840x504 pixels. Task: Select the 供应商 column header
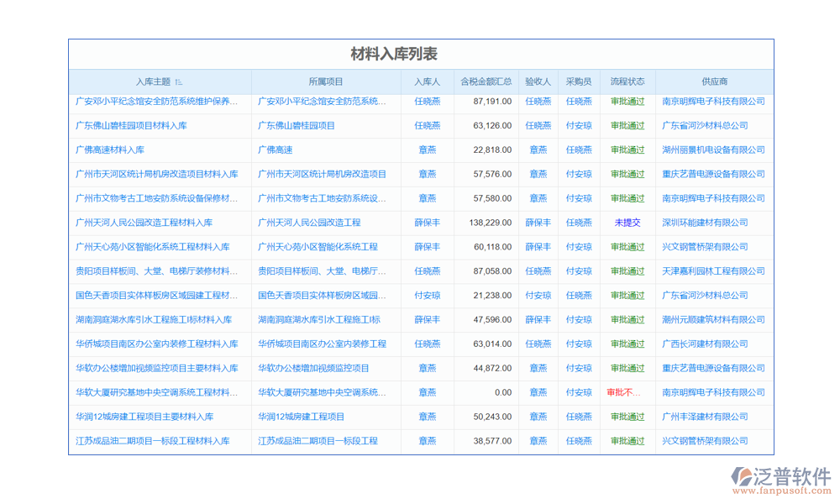(714, 82)
